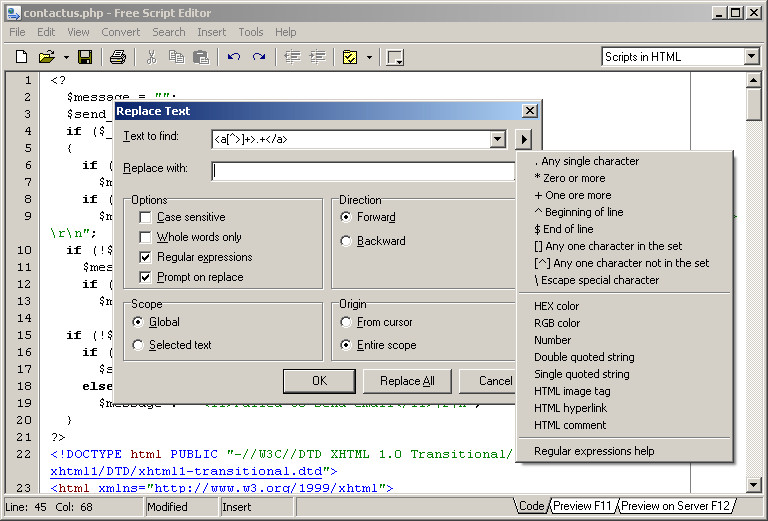Open the File menu

[x=17, y=32]
